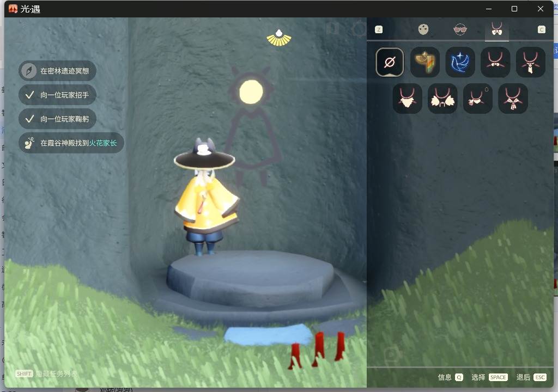Click the Z previous-category key hint
The height and width of the screenshot is (392, 558).
point(379,29)
